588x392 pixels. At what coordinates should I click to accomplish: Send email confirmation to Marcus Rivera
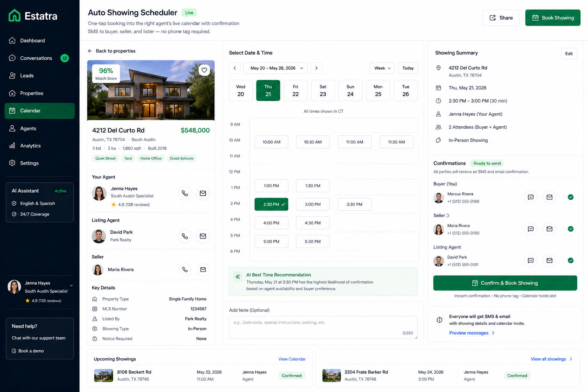point(549,197)
